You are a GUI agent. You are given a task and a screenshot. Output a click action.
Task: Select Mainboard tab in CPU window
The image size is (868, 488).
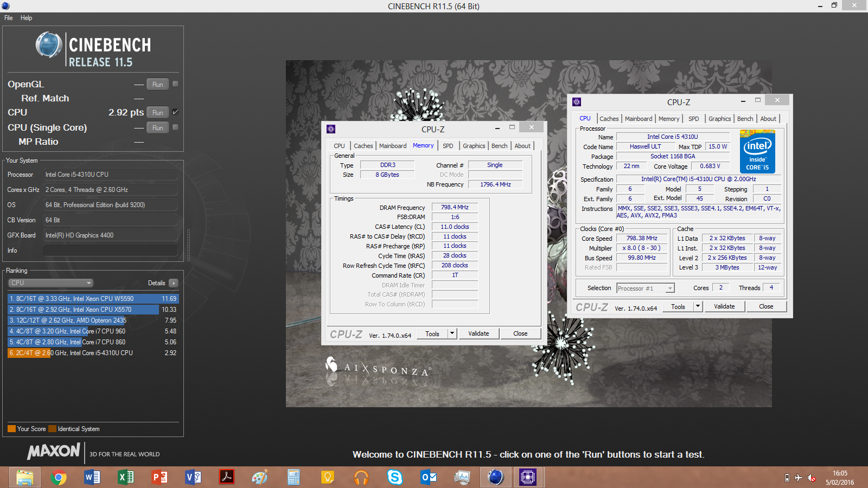click(x=639, y=119)
